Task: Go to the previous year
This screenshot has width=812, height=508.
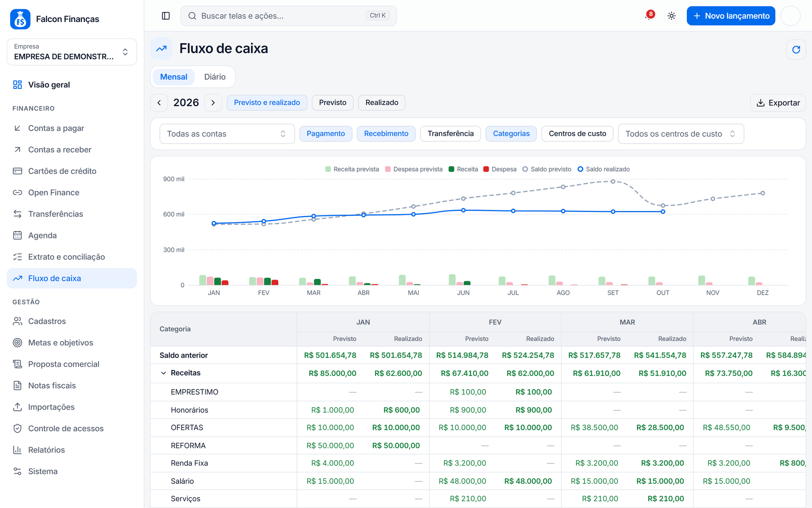Action: point(159,102)
